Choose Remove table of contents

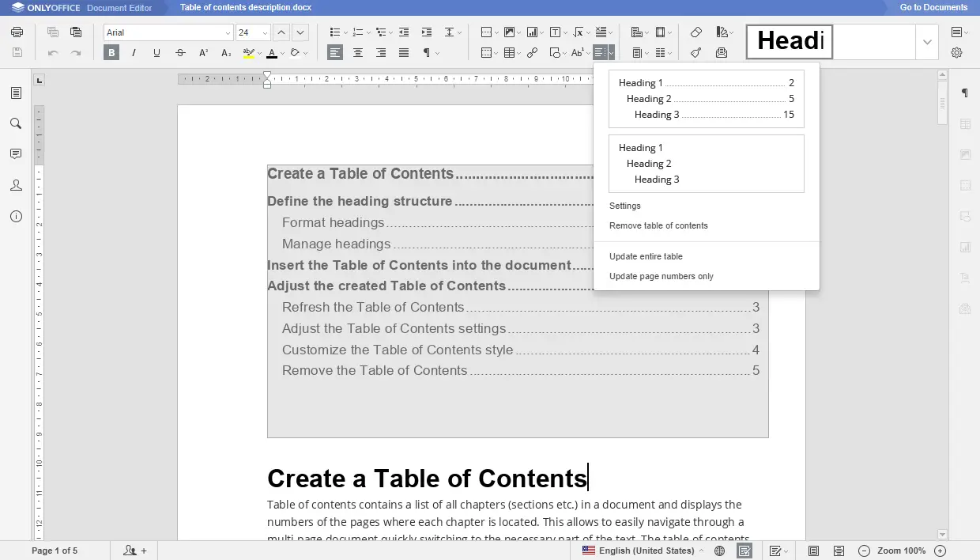tap(658, 225)
